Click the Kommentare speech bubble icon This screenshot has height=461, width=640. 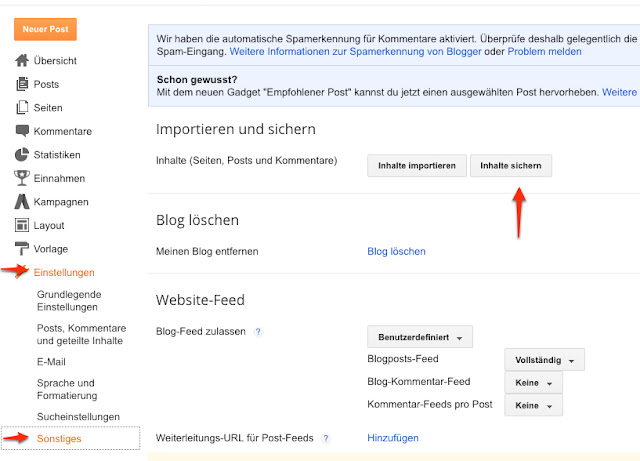coord(22,131)
